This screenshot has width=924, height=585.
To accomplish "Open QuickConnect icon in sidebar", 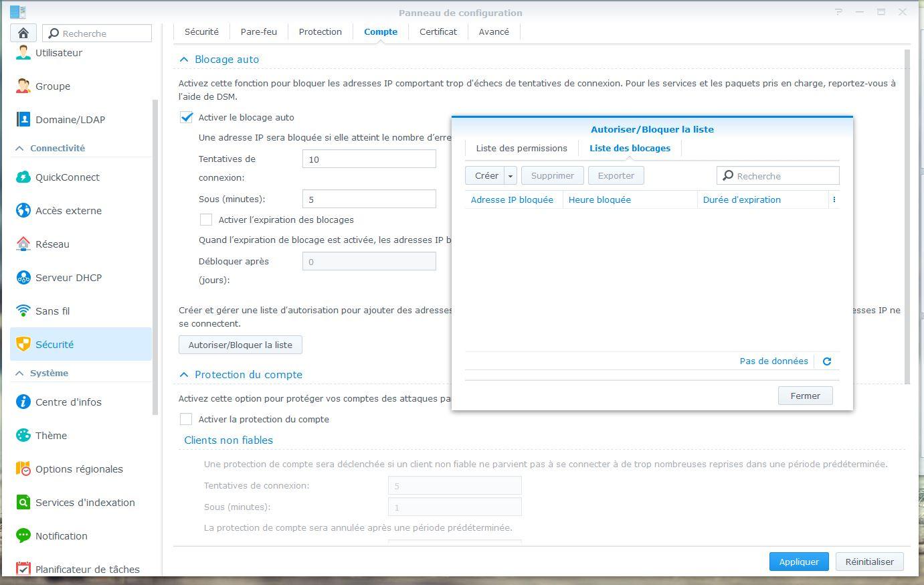I will [23, 177].
